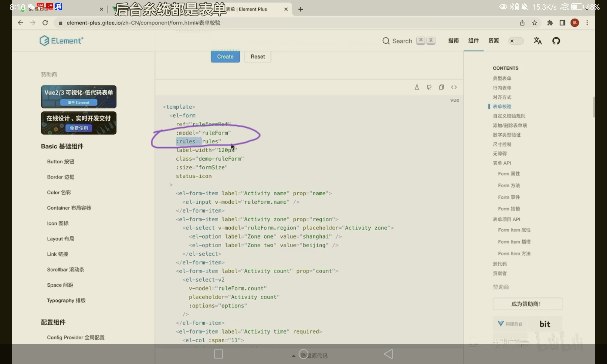Click the language translation icon
Screen dimensions: 607x364
click(x=537, y=41)
